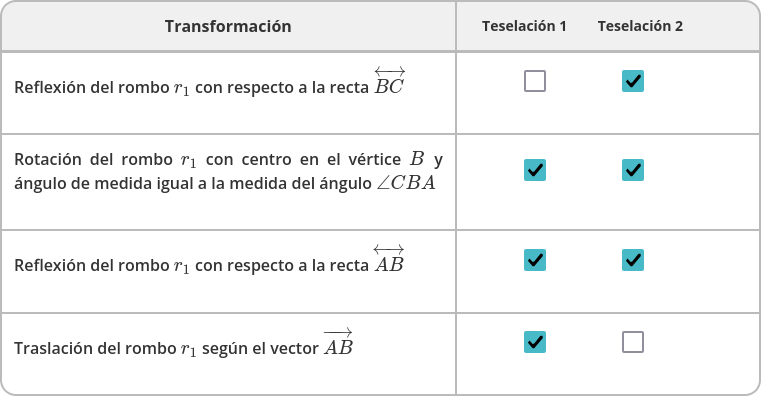This screenshot has width=761, height=396.
Task: Click the AB vector symbol in last row
Action: [x=338, y=342]
